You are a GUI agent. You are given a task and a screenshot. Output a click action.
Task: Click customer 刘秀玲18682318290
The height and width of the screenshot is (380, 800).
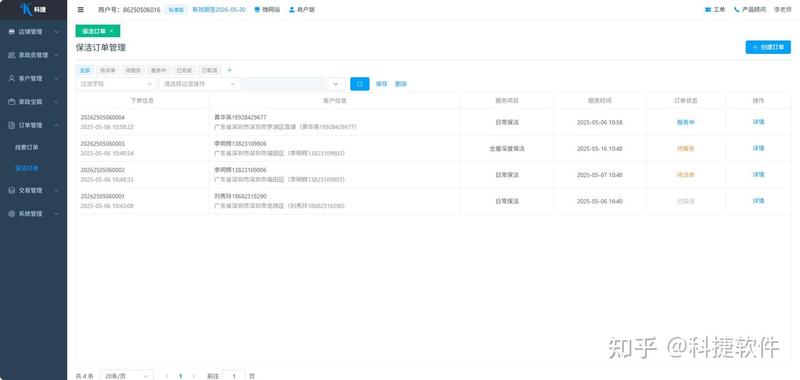coord(240,196)
